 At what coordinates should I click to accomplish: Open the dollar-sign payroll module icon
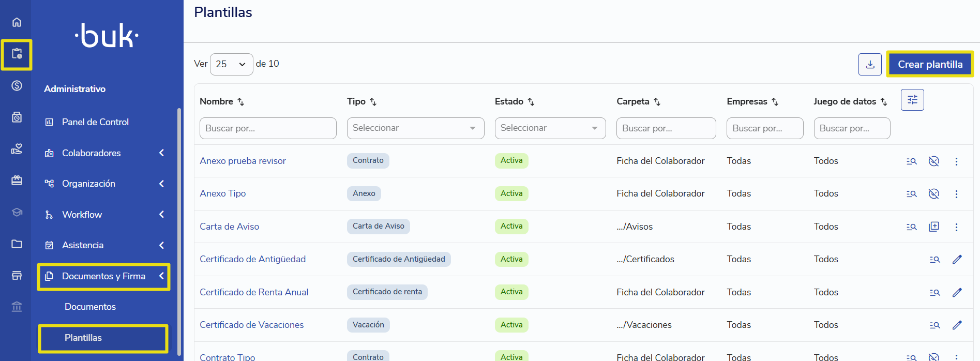[x=17, y=85]
